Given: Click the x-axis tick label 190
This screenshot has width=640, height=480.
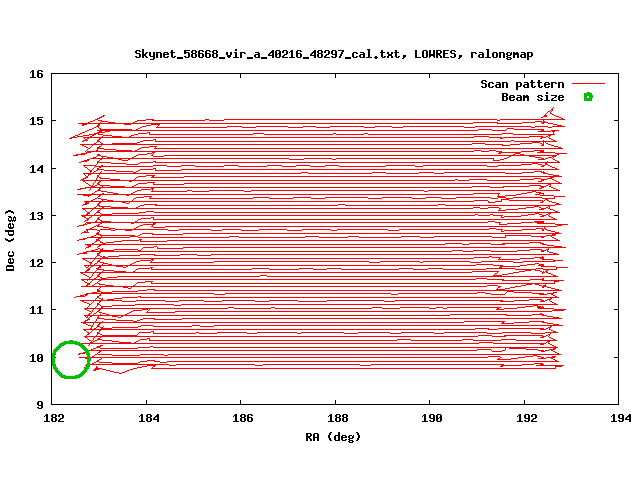Looking at the screenshot, I should (x=432, y=418).
